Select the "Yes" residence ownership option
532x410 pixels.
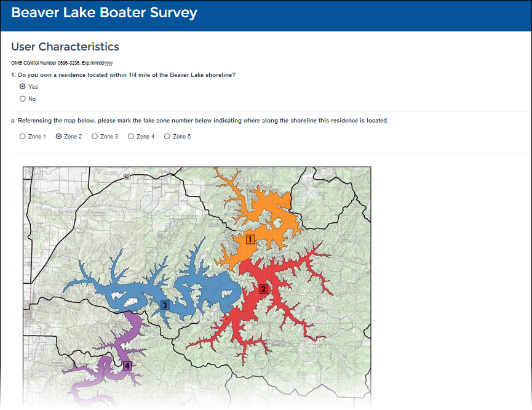click(x=23, y=87)
